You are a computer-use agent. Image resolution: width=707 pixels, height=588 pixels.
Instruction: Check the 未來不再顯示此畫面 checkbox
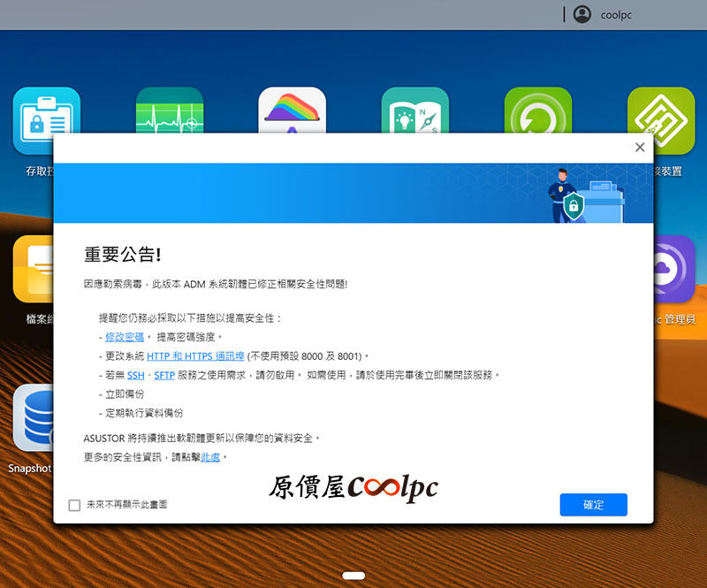pos(75,505)
